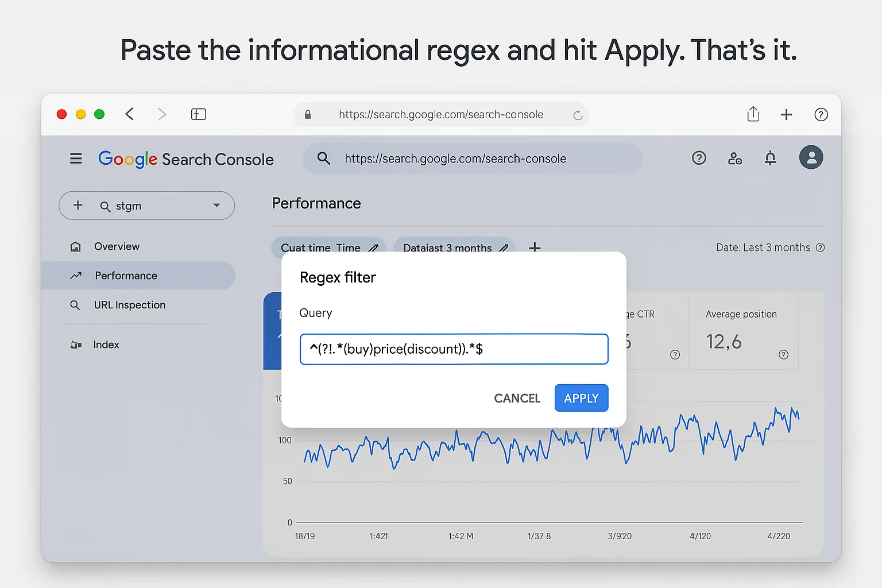The image size is (882, 588).
Task: Expand the stgm property selector dropdown
Action: (x=216, y=206)
